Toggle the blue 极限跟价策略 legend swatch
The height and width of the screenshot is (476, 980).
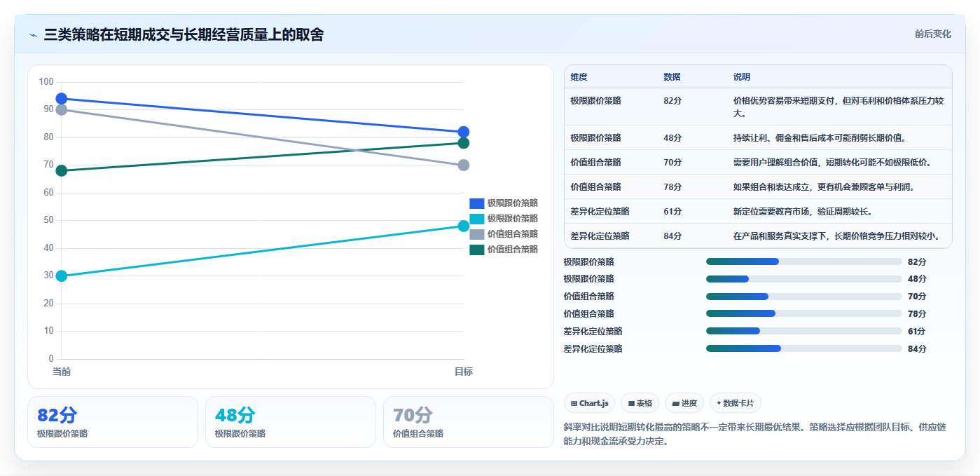476,203
